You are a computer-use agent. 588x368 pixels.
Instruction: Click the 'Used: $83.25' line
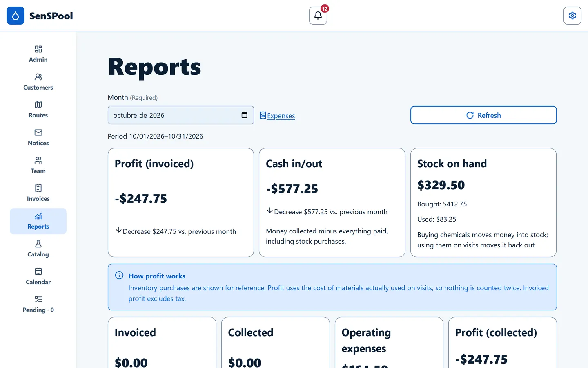[437, 219]
